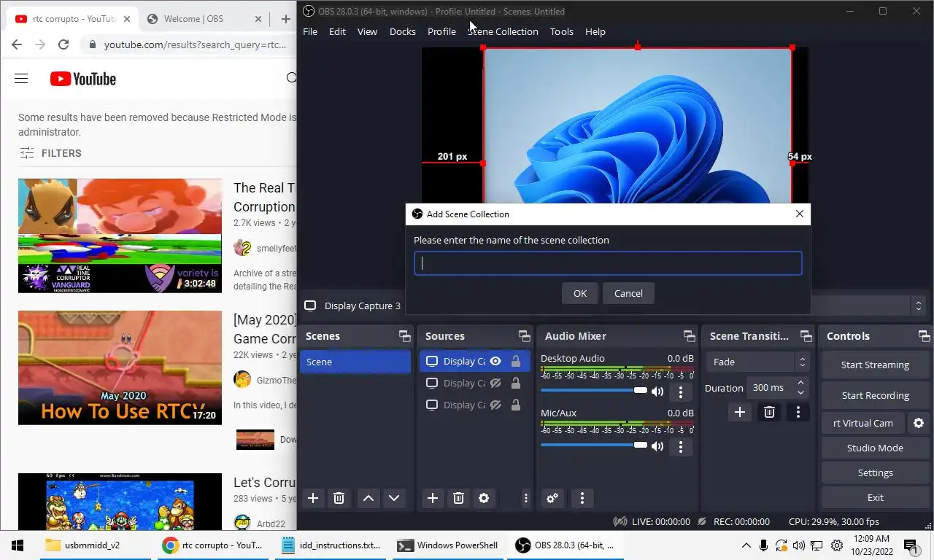Show the second Display Capture source
This screenshot has height=560, width=934.
click(x=495, y=383)
